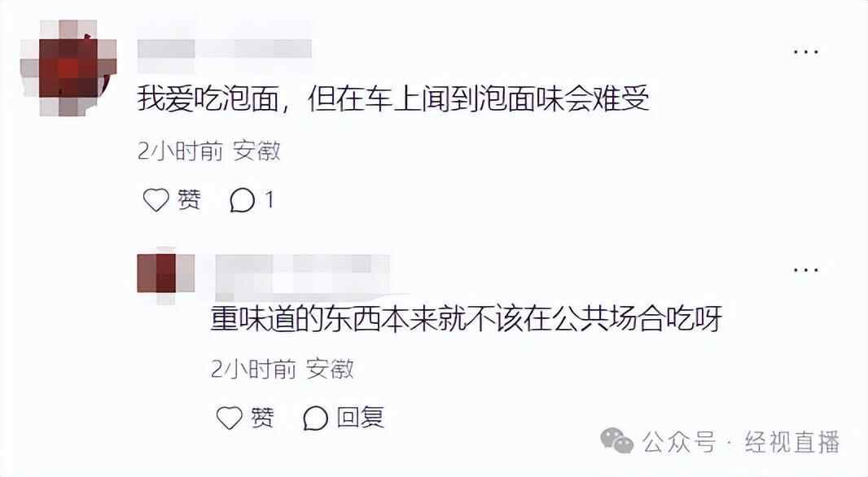
Task: Select the comment text 我爱吃泡面，但在车上闻到泡面味会难受
Action: 393,99
